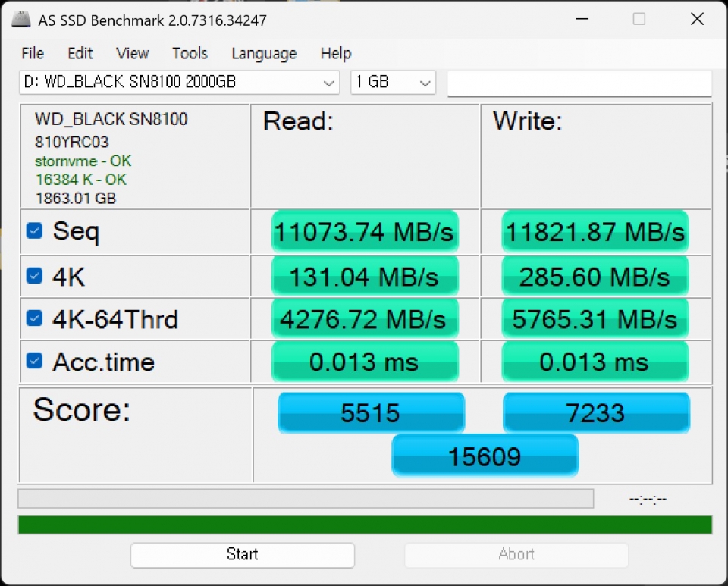Start the benchmark with Start button
Image resolution: width=728 pixels, height=586 pixels.
pos(243,555)
